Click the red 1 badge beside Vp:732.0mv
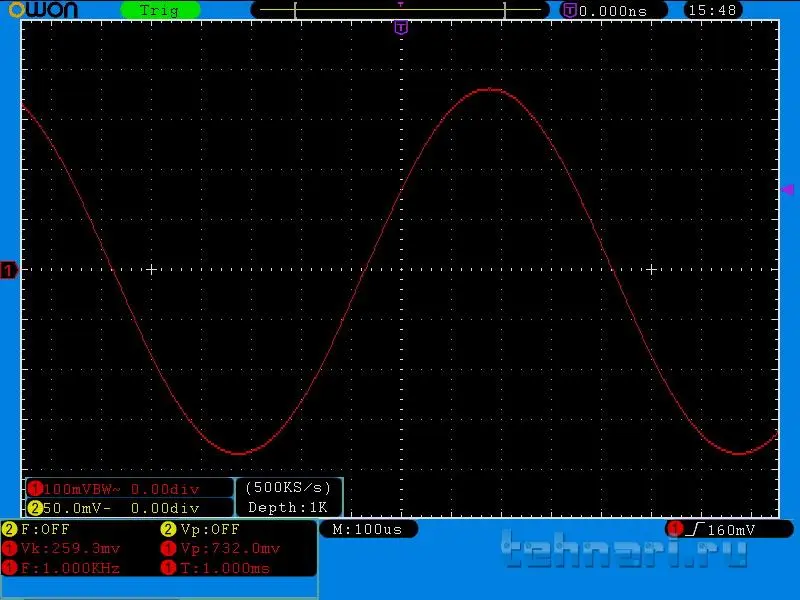 pyautogui.click(x=168, y=548)
